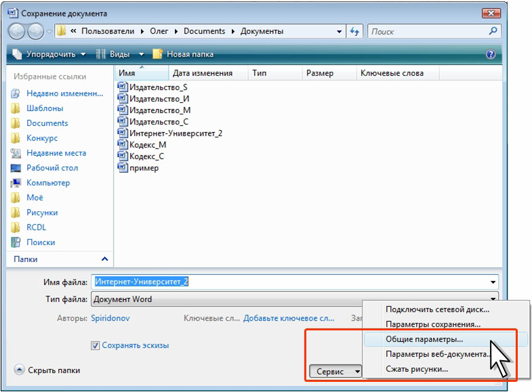Click the Олег breadcrumb segment
The width and height of the screenshot is (532, 392).
[159, 31]
